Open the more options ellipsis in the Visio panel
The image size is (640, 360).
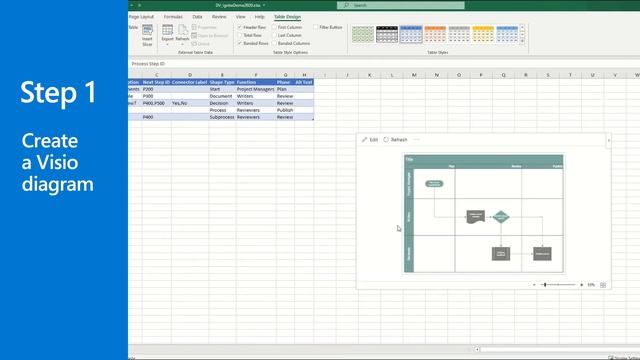pyautogui.click(x=416, y=140)
